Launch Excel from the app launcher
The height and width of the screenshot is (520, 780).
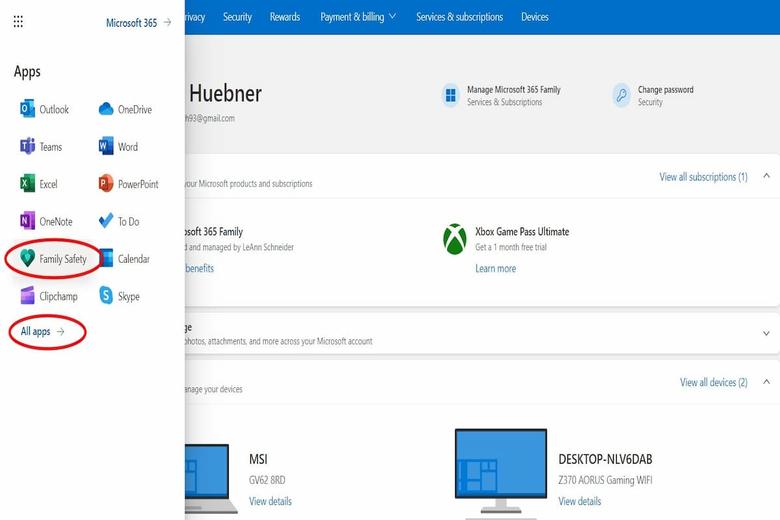pos(28,184)
